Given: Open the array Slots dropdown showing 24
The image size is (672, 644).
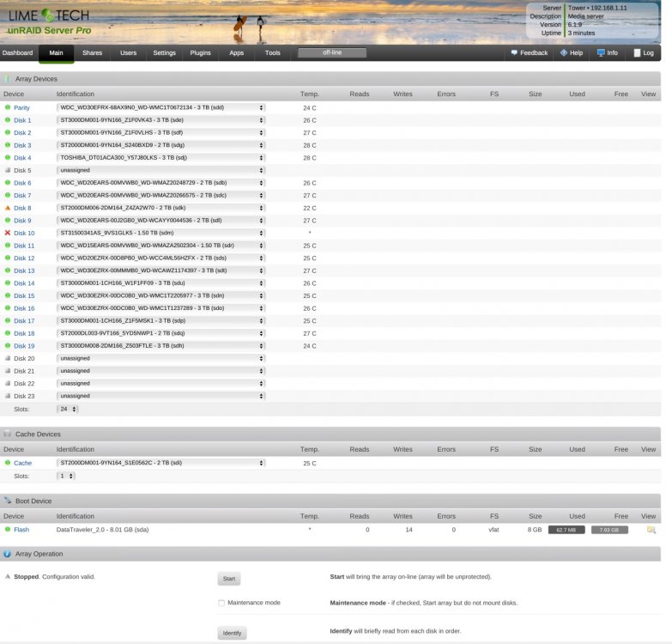Looking at the screenshot, I should (x=68, y=409).
